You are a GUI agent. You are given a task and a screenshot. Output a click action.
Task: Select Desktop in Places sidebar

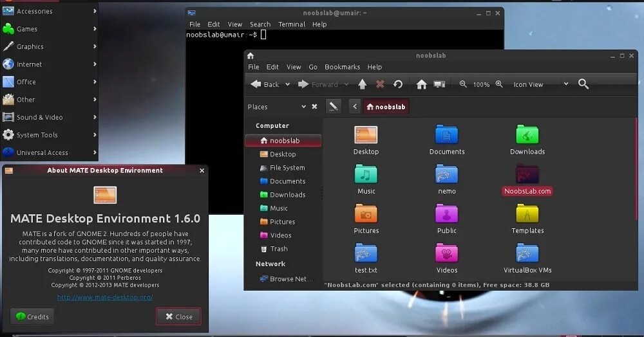tap(283, 154)
